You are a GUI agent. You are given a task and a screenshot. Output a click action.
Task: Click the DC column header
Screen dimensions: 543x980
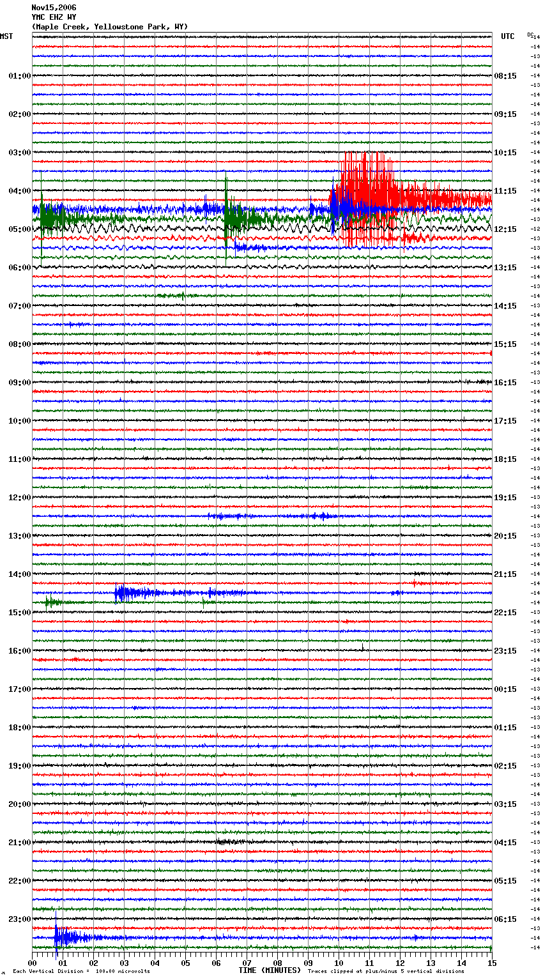coord(530,34)
